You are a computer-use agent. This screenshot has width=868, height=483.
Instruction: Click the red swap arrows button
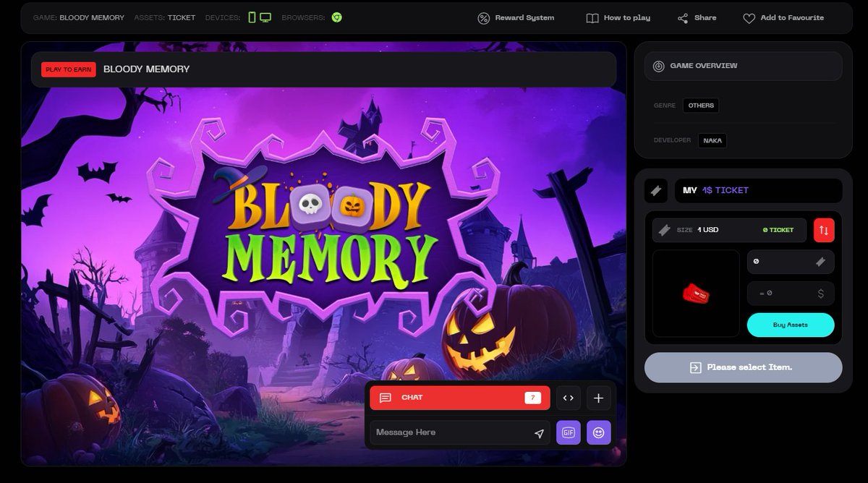(824, 230)
